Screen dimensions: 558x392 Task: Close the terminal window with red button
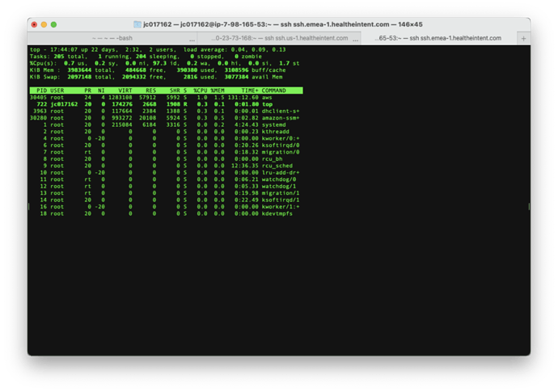coord(34,24)
